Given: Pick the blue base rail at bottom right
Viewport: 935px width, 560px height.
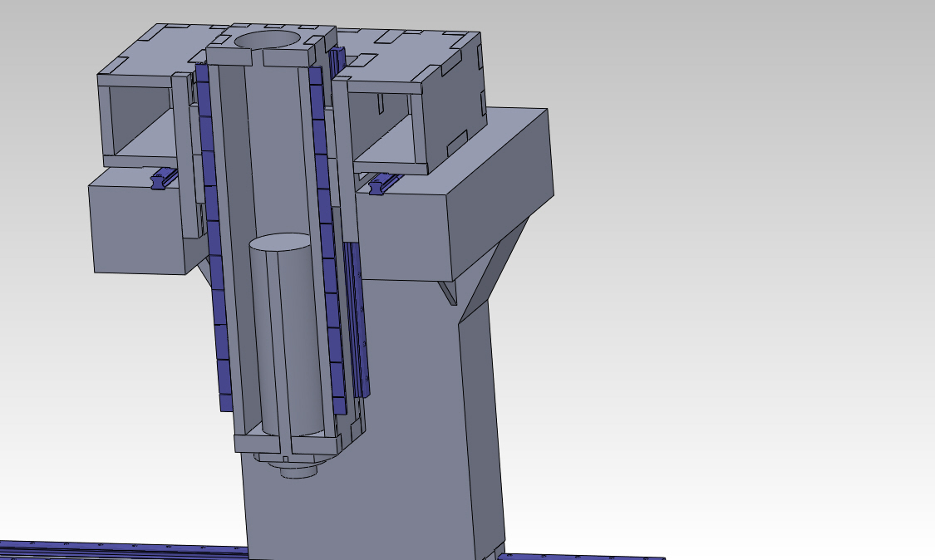Looking at the screenshot, I should [582, 557].
